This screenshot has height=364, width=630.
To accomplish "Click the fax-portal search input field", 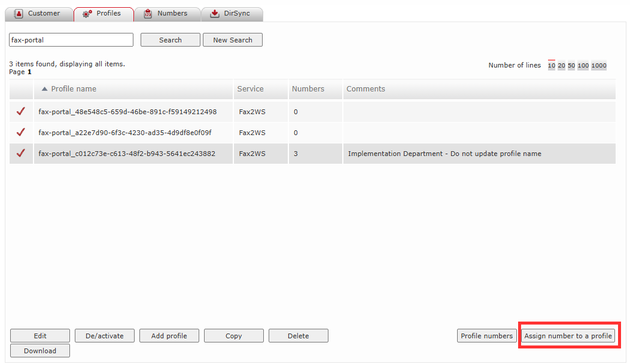I will 71,39.
